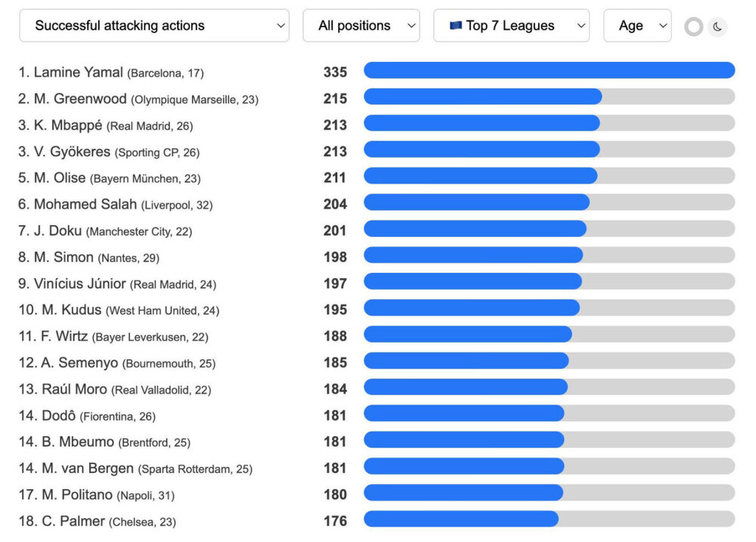756x542 pixels.
Task: Click C. Palmer's 176 progress bar
Action: 549,519
